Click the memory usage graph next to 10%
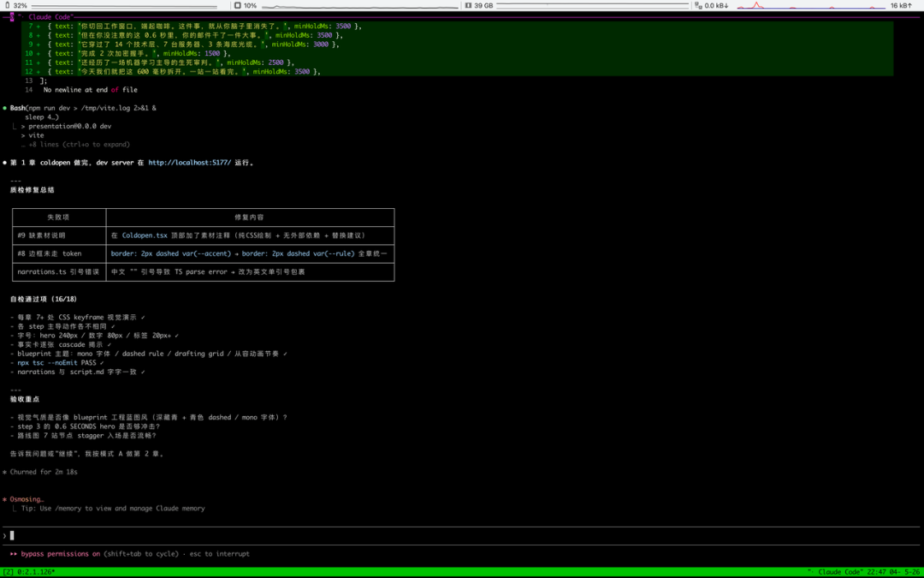This screenshot has height=578, width=924. 359,6
